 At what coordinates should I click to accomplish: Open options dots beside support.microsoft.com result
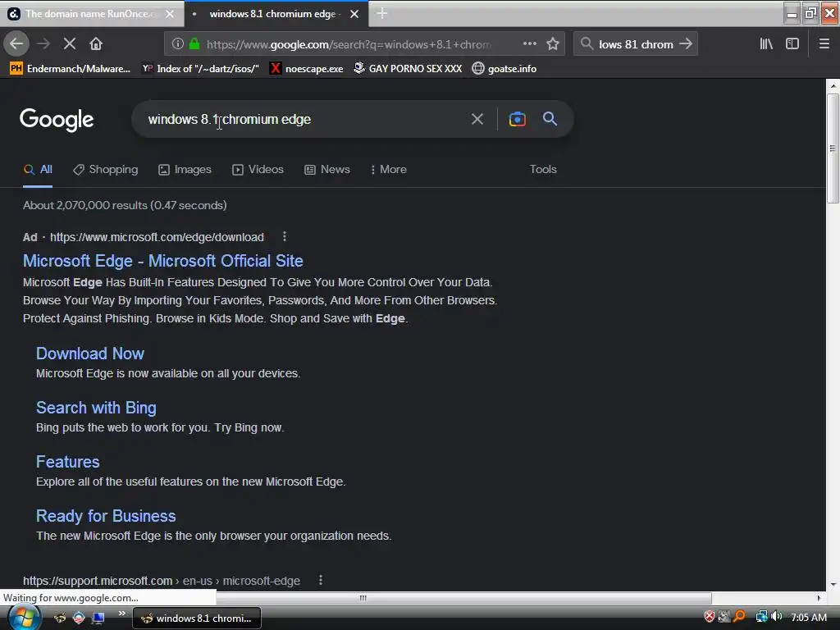pyautogui.click(x=321, y=580)
